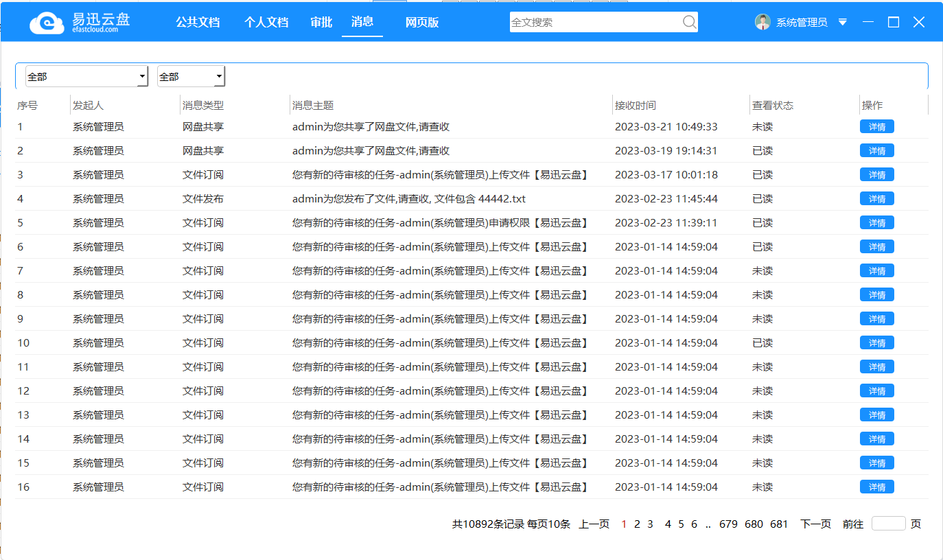Click the magnifier icon to search
Image resolution: width=943 pixels, height=560 pixels.
688,22
